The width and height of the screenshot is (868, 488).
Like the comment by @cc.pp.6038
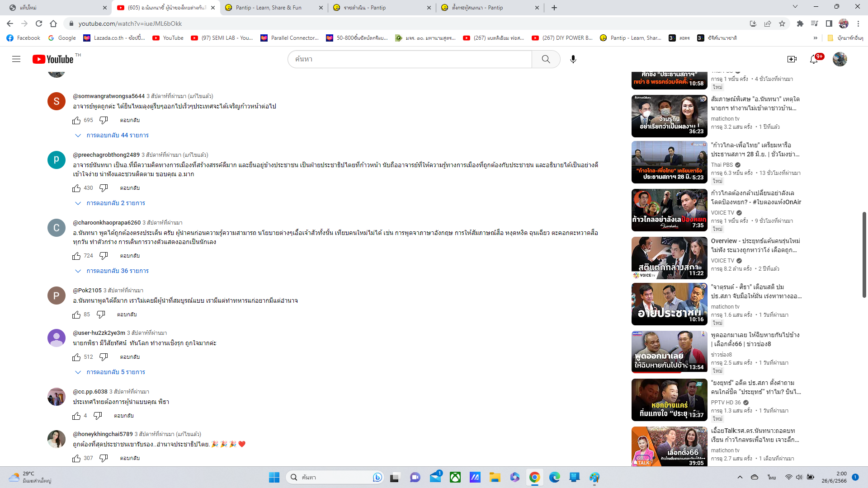[76, 416]
